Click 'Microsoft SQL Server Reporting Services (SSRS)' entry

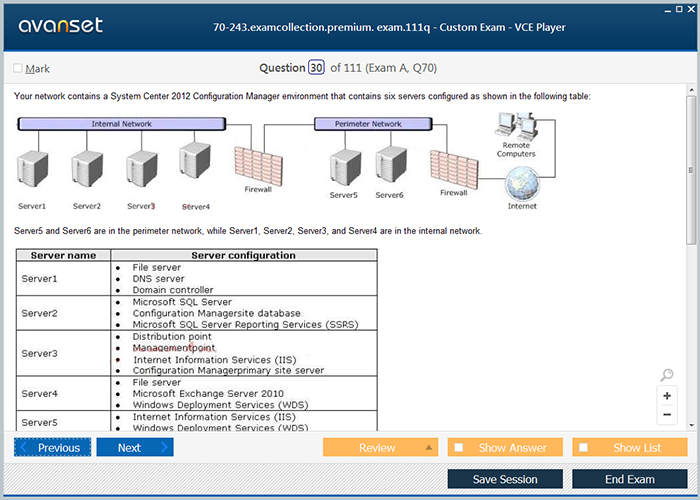pos(245,325)
